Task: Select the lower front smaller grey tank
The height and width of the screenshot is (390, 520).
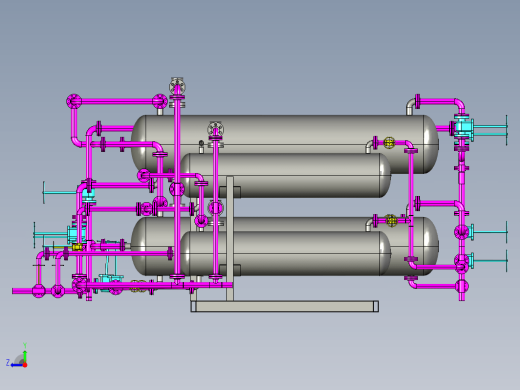Action: tap(285, 253)
